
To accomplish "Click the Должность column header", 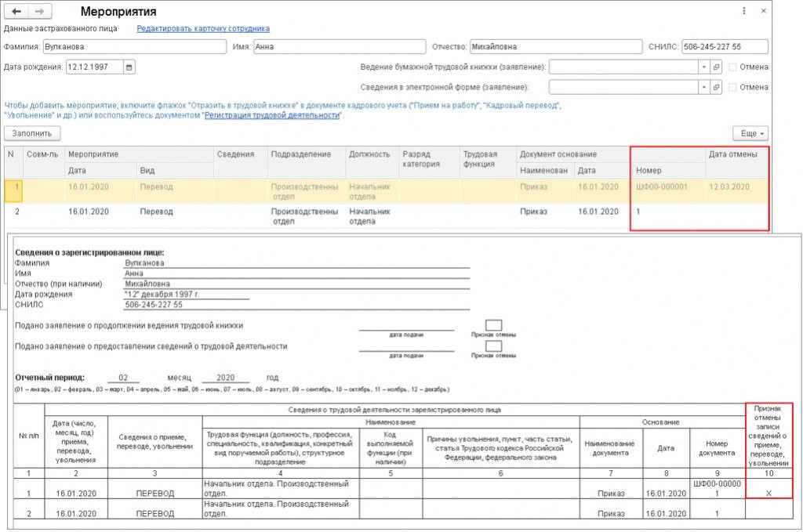I will (x=371, y=154).
